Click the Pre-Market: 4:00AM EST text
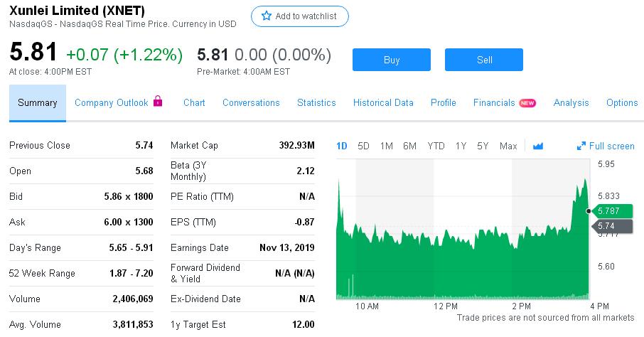The width and height of the screenshot is (644, 337). [x=243, y=72]
